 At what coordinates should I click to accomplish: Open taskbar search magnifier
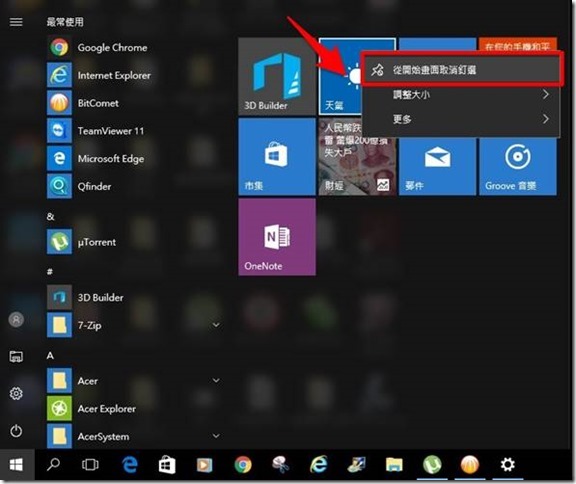[54, 465]
